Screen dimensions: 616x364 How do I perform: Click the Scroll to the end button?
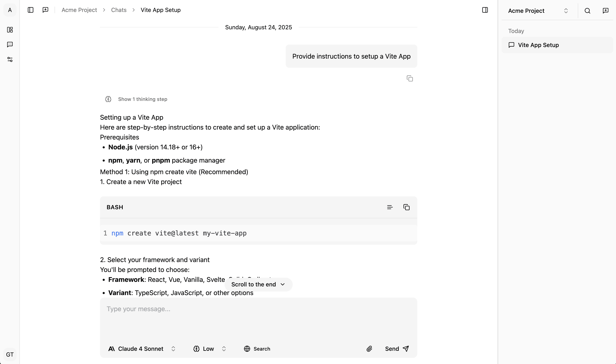[x=258, y=284]
